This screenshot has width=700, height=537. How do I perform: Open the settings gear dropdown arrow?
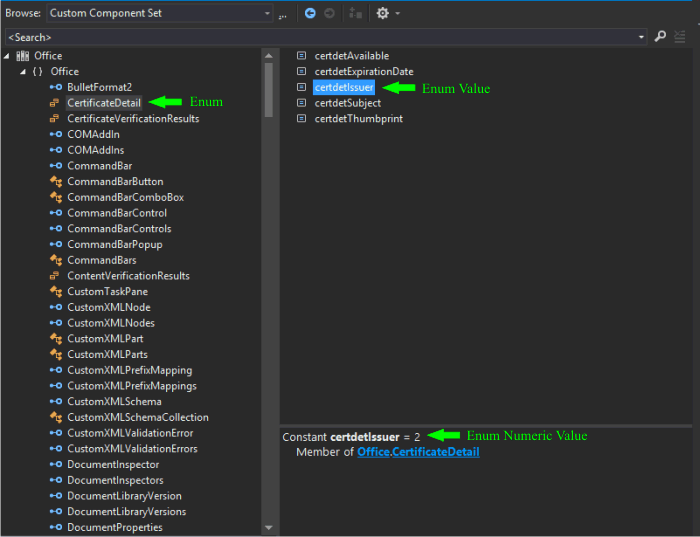pos(398,13)
